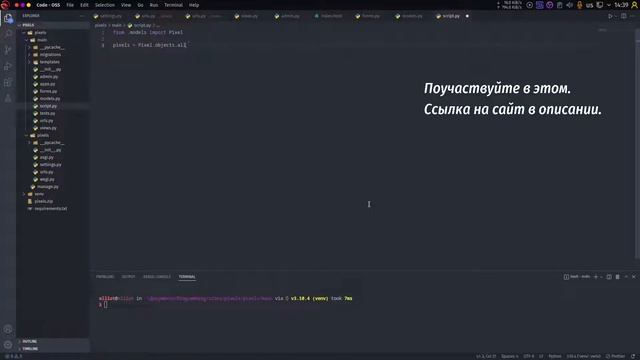Open requirements.txt in the file tree
The width and height of the screenshot is (640, 360).
pyautogui.click(x=51, y=209)
